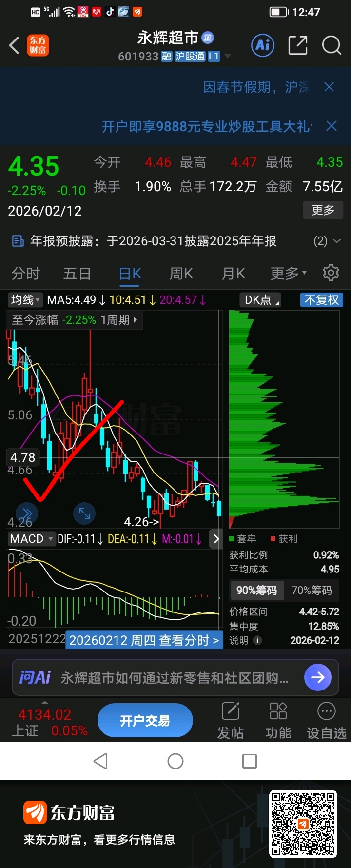Tap the document icon beside 年报预披露
Image resolution: width=351 pixels, height=868 pixels.
point(18,241)
